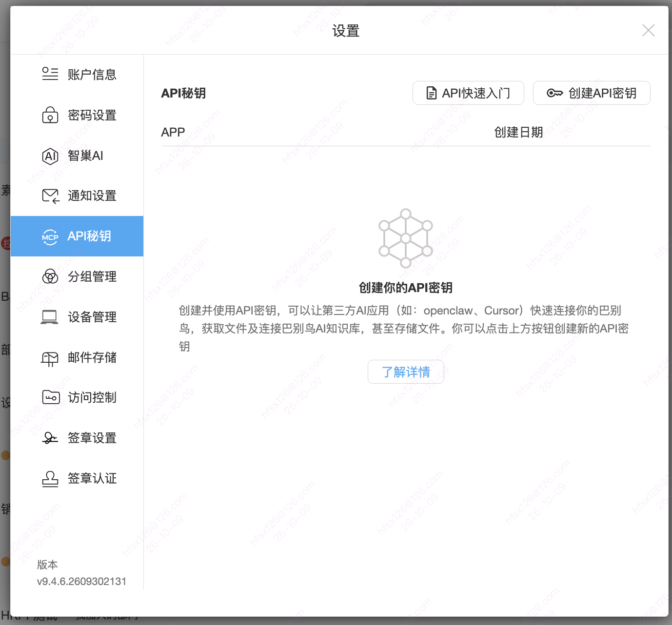Image resolution: width=672 pixels, height=625 pixels.
Task: Click the 了解详情 button
Action: point(406,372)
